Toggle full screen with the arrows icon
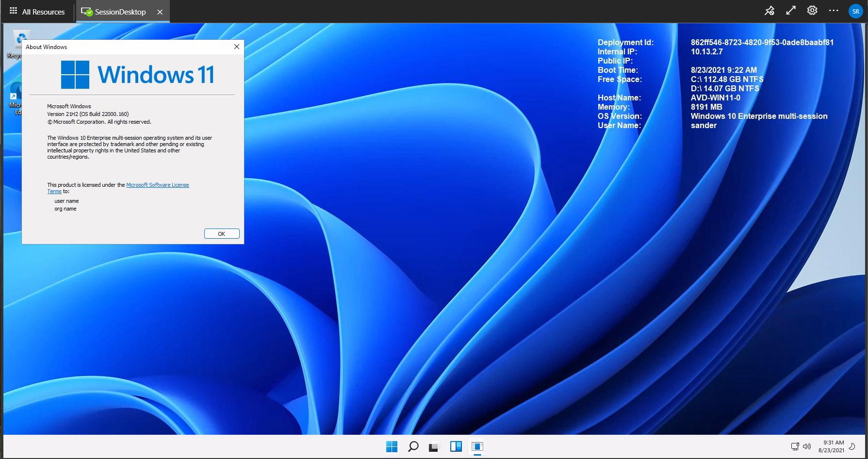Image resolution: width=868 pixels, height=459 pixels. [791, 11]
